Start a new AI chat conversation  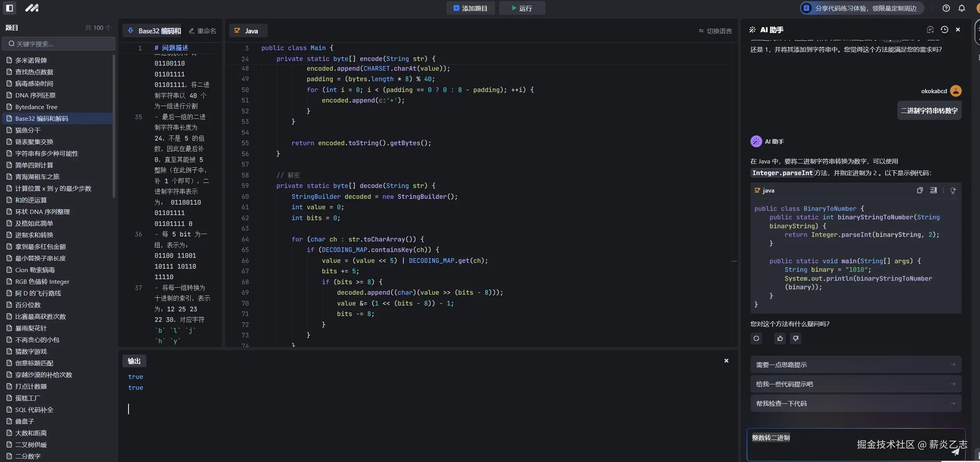(930, 30)
